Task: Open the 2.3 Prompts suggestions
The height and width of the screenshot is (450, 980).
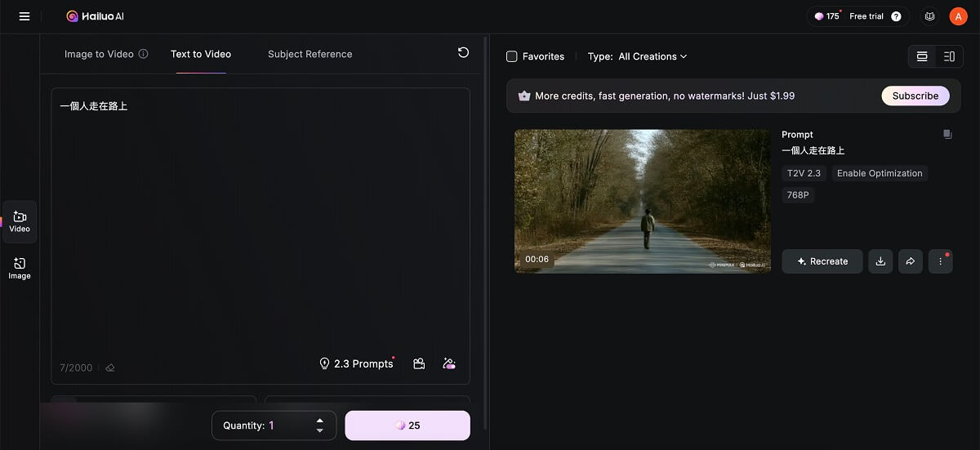Action: [357, 364]
